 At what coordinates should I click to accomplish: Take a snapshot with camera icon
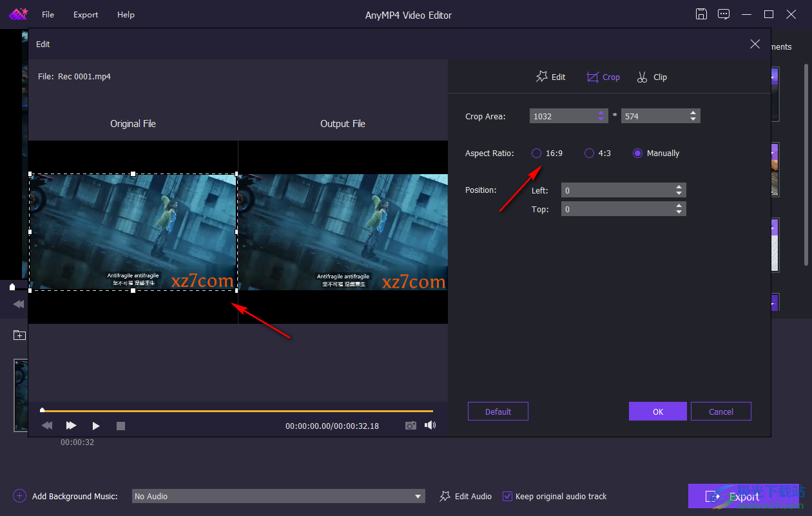pyautogui.click(x=411, y=426)
